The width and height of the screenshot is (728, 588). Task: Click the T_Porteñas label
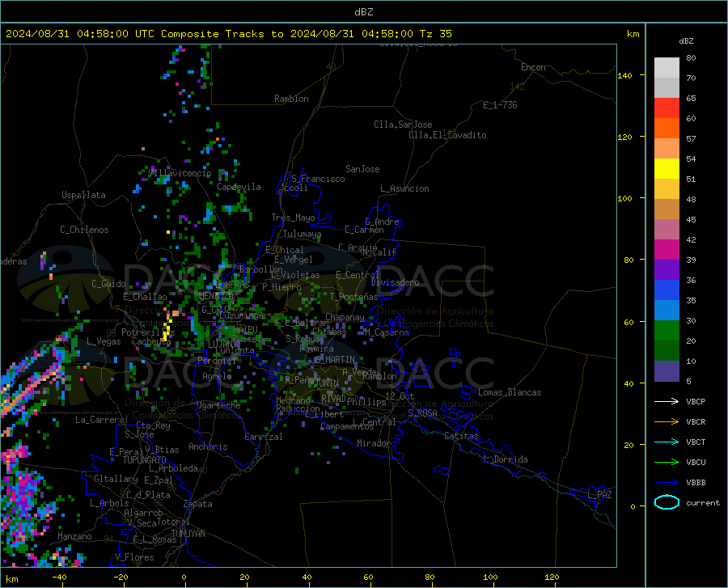point(353,297)
